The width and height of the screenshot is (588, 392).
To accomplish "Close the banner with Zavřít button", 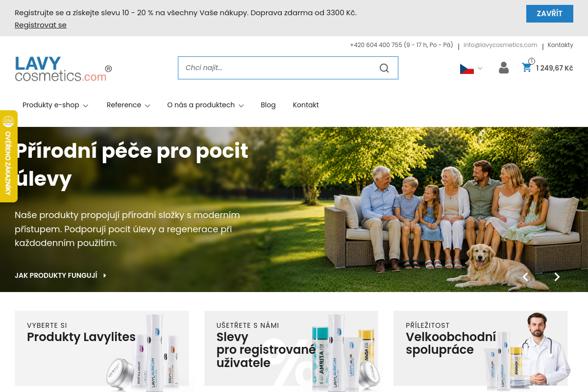I will [x=550, y=14].
